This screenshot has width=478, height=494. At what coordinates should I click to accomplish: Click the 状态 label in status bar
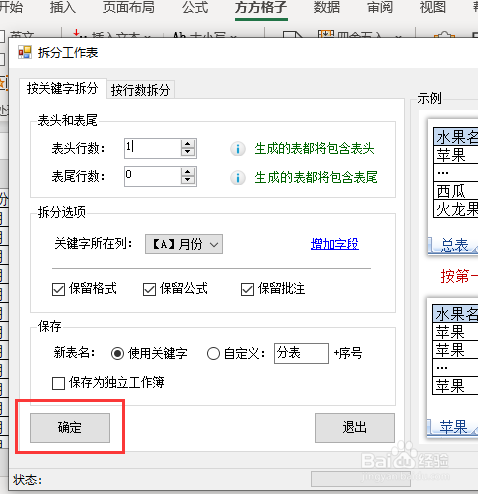pyautogui.click(x=27, y=480)
